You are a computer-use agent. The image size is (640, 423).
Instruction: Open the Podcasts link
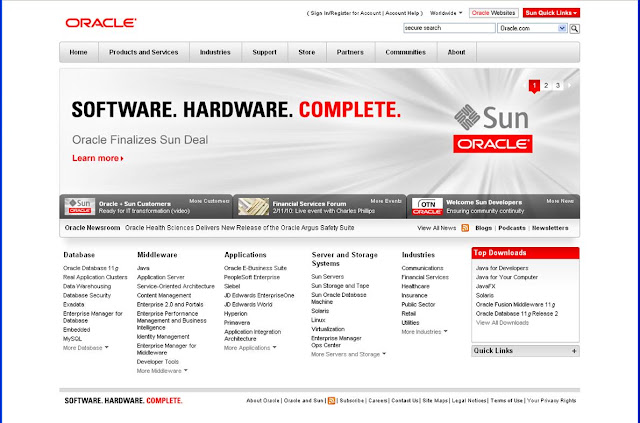pos(512,228)
